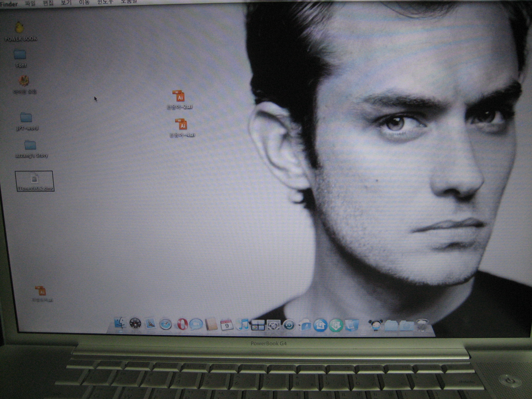Open the 편집 (Edit) menu
Viewport: 532px width, 399px height.
click(48, 3)
